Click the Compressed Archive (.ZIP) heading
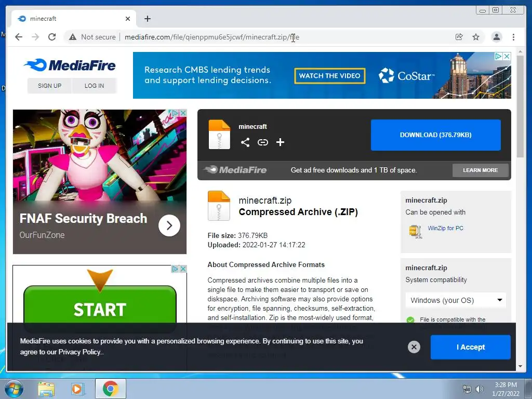This screenshot has height=399, width=532. pos(298,212)
